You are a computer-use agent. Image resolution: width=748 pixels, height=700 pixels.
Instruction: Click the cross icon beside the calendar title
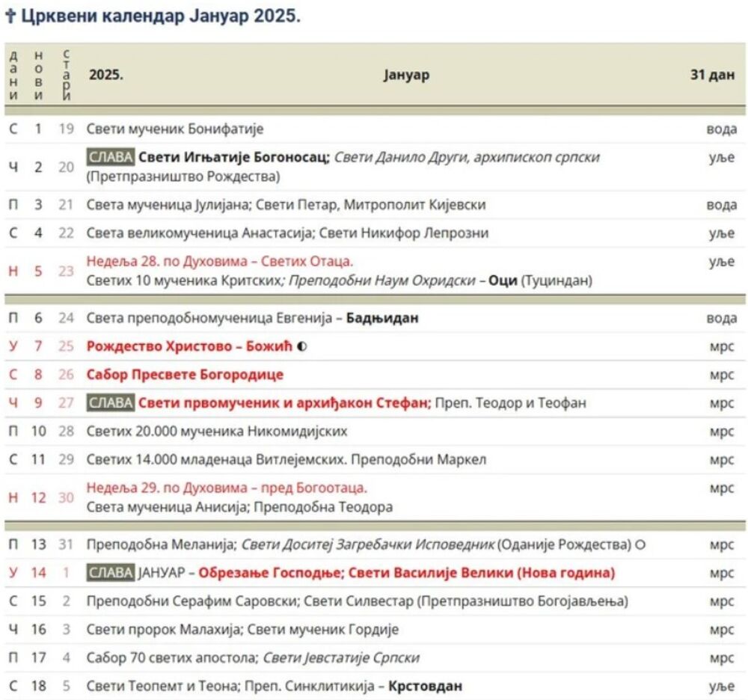[x=10, y=16]
